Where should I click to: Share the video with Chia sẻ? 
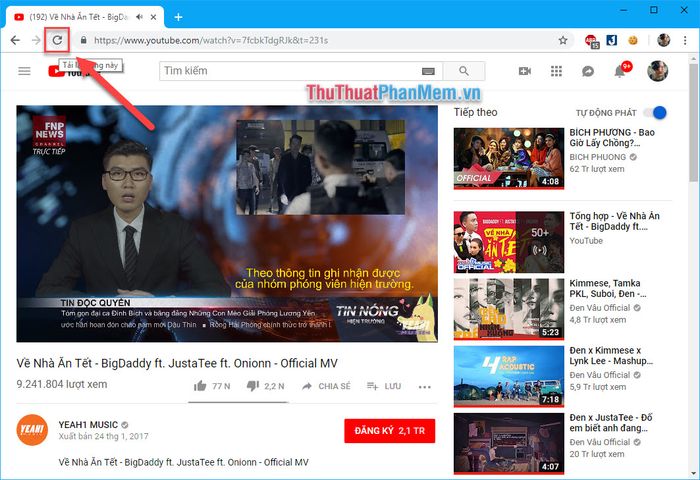[x=326, y=386]
